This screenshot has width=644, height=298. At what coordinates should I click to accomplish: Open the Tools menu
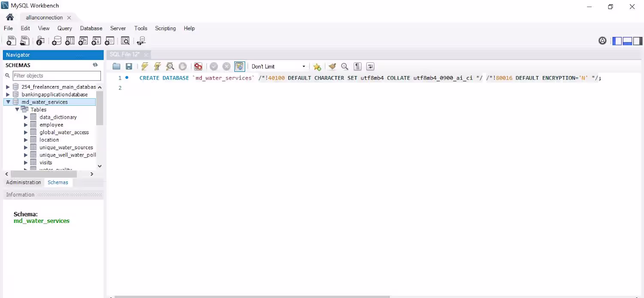[x=141, y=28]
